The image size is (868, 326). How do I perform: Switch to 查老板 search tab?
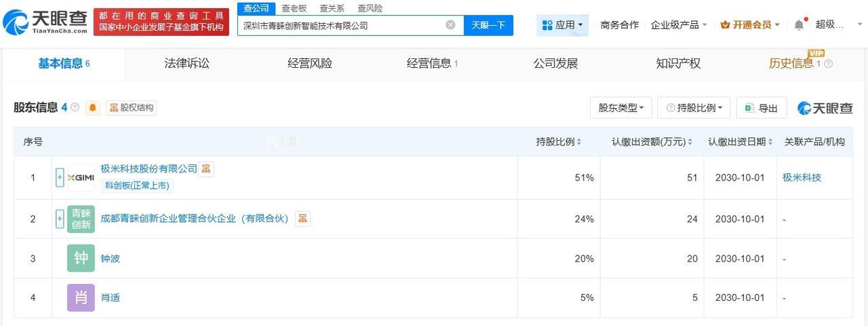294,8
